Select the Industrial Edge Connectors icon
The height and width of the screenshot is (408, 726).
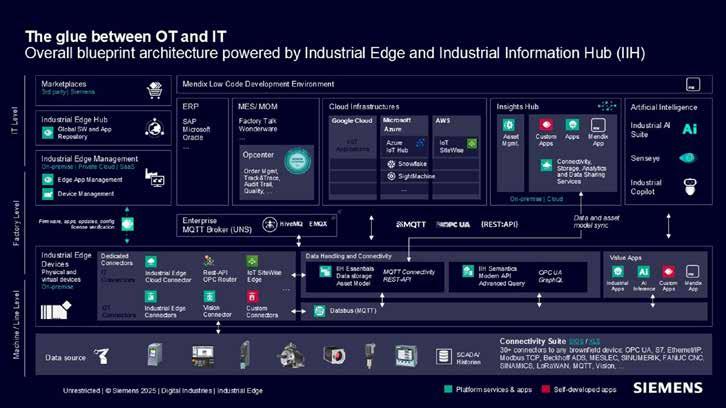pos(150,297)
